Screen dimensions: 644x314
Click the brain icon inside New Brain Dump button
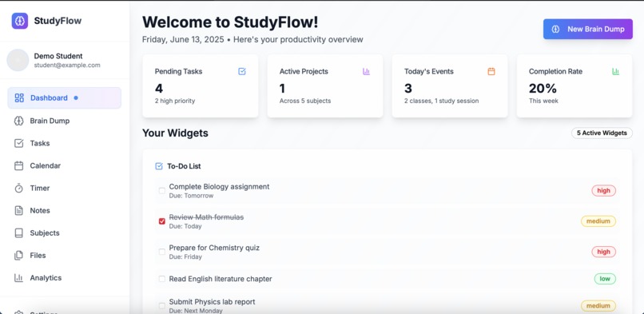click(x=555, y=29)
